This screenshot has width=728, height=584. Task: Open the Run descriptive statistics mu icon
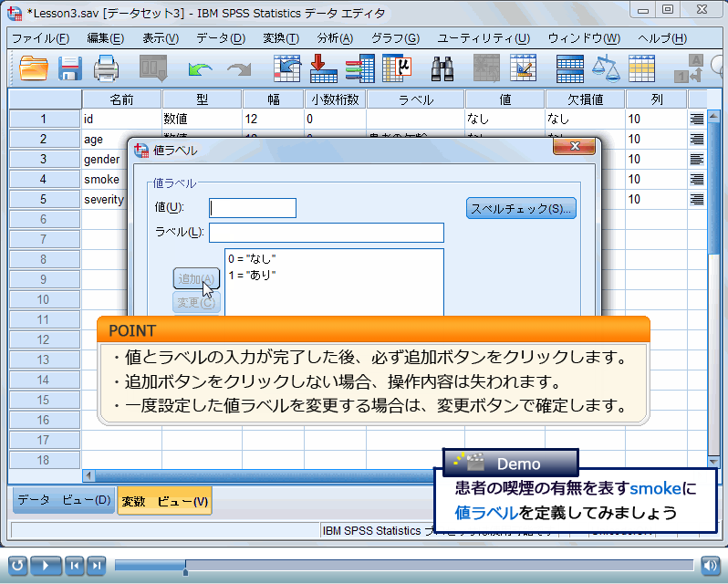click(x=397, y=68)
